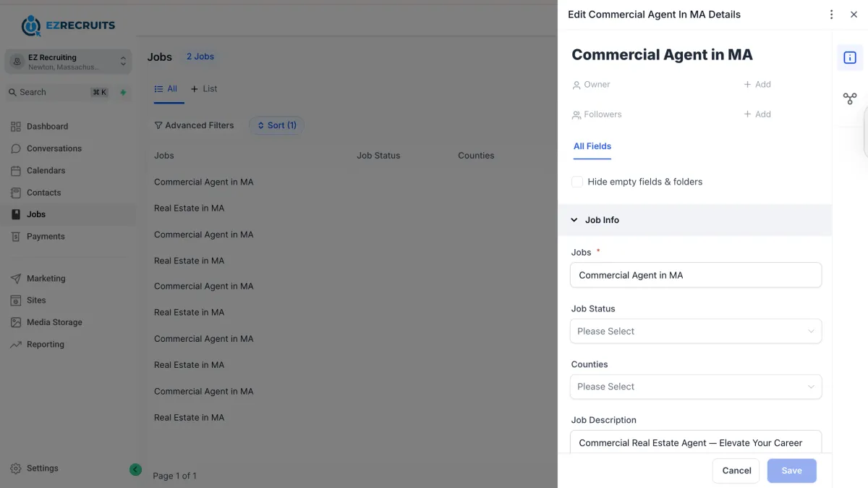Open the Job Status dropdown
This screenshot has width=868, height=488.
coord(696,331)
